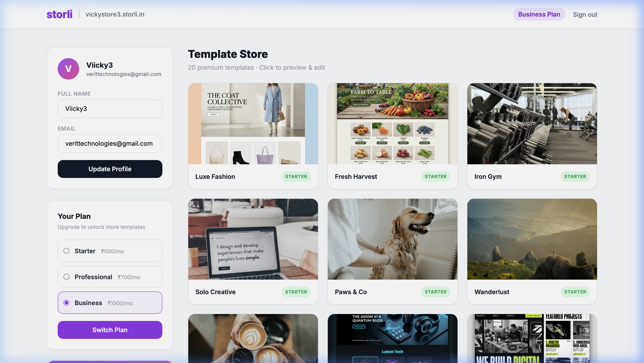
Task: Select the Starter plan radio button
Action: tap(66, 251)
